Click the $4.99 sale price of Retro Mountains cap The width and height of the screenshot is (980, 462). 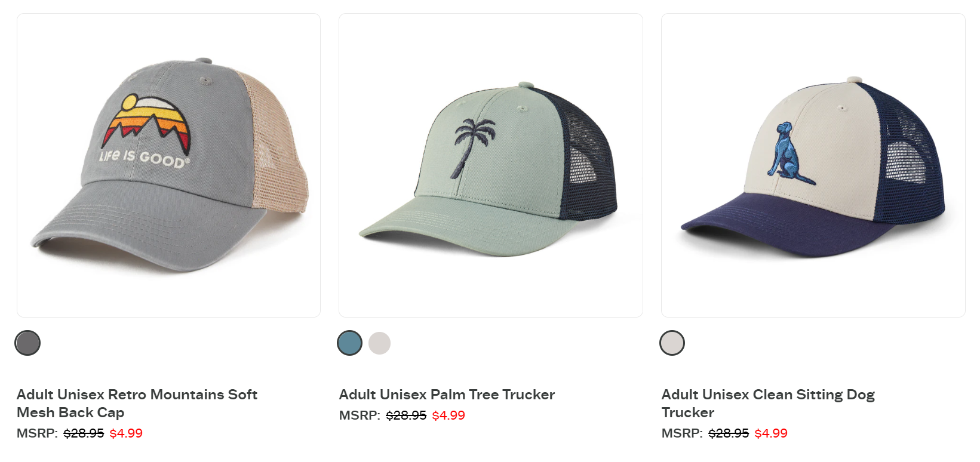(126, 433)
